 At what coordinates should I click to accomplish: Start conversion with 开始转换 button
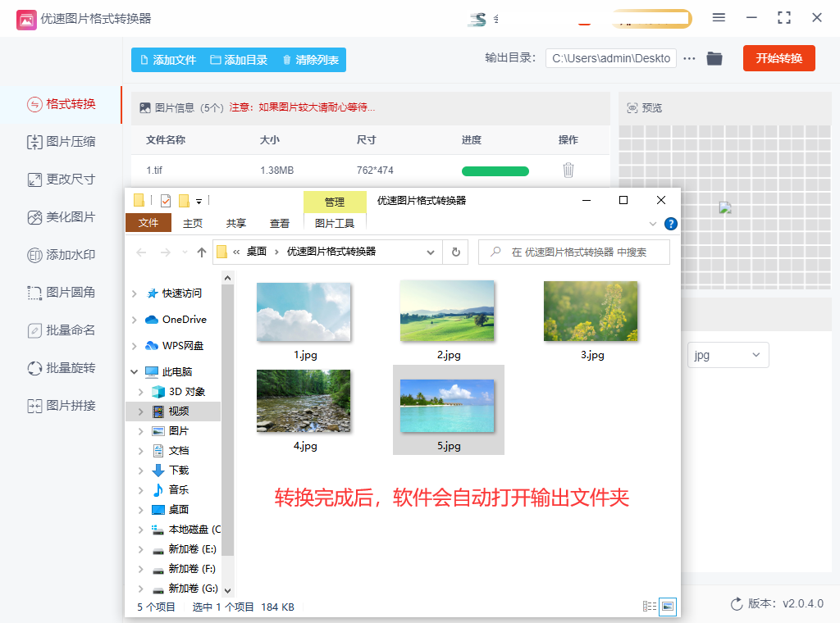[779, 58]
